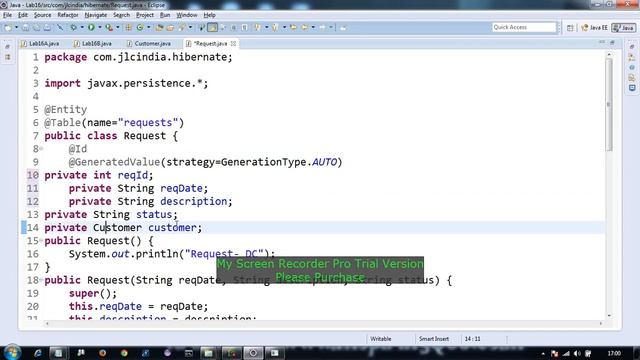640x360 pixels.
Task: Switch to the Lab16A.java editor tab
Action: [40, 43]
